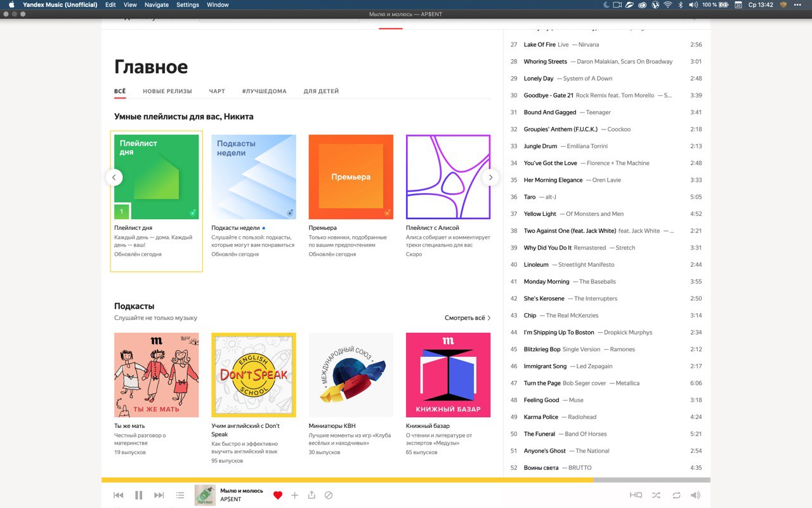Open the Don't Speak English School podcast cover
The image size is (812, 508).
click(254, 375)
